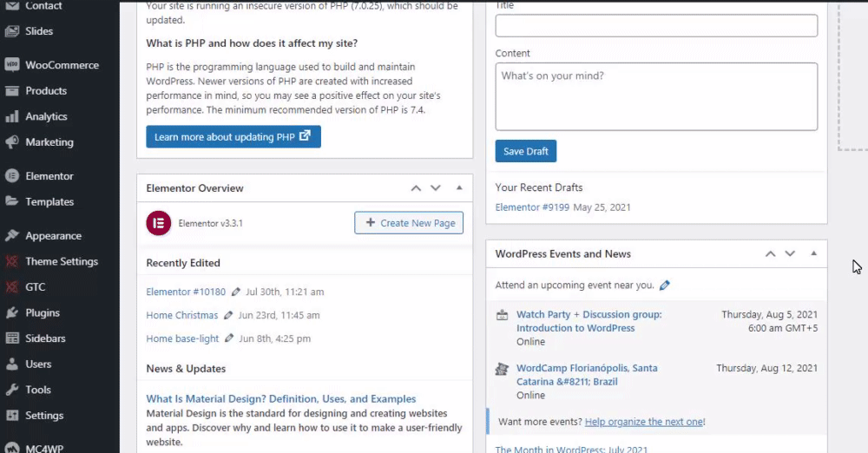Move WordPress Events and News up
This screenshot has height=453, width=868.
(x=770, y=253)
